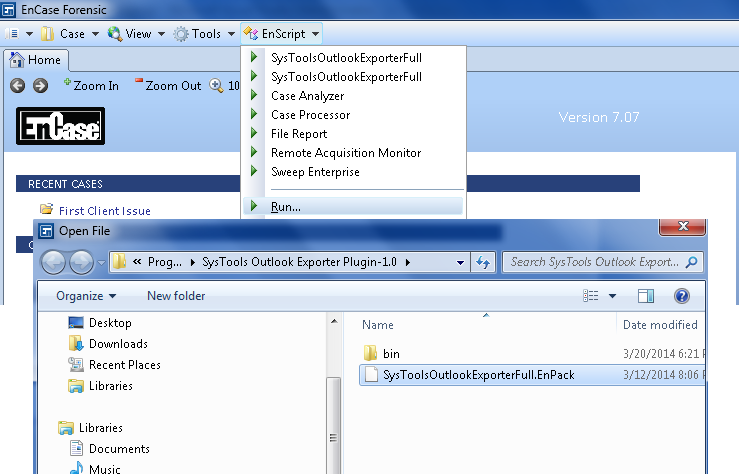
Task: Expand the Tools dropdown arrow
Action: tap(231, 34)
